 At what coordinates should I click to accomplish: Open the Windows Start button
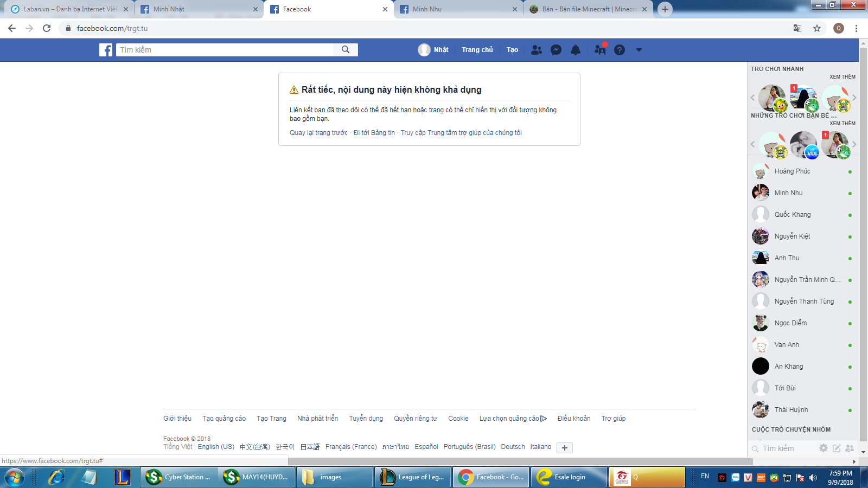coord(15,477)
